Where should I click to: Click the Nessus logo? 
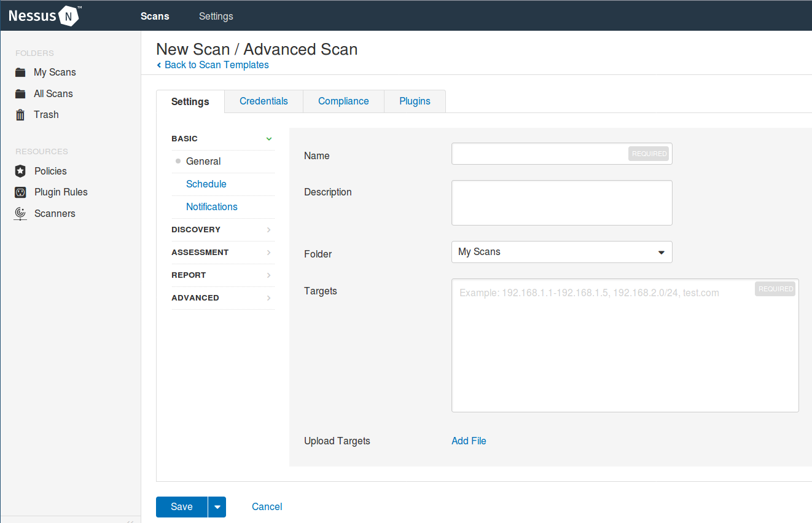(x=45, y=16)
